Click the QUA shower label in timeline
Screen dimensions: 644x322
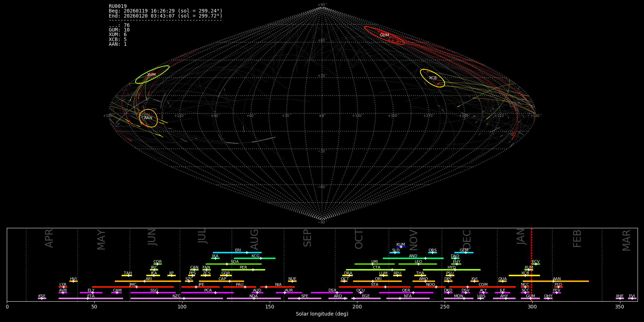502,279
